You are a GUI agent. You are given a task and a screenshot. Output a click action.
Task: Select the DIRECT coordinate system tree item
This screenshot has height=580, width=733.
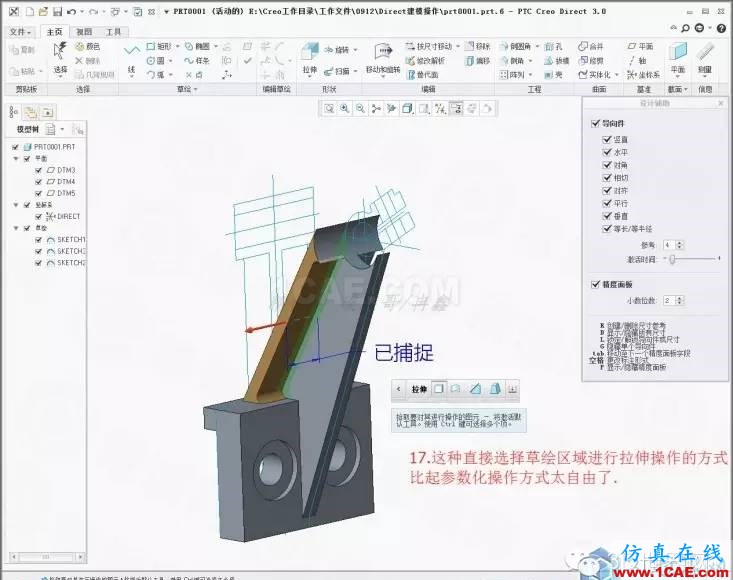pyautogui.click(x=63, y=216)
